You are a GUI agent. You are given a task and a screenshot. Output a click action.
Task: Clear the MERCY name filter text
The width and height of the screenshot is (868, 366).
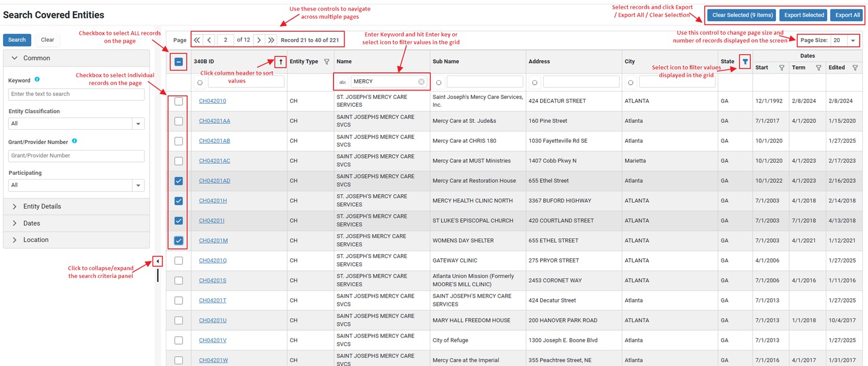pos(421,82)
